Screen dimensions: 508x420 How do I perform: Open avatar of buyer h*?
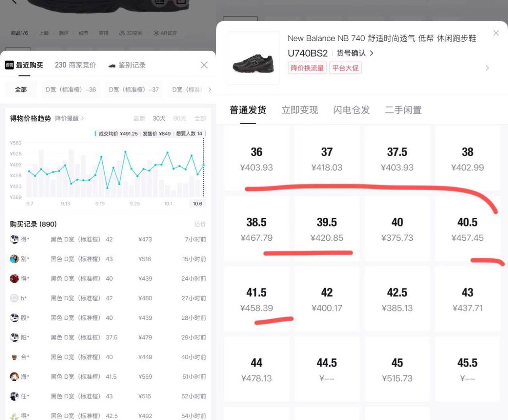(14, 298)
